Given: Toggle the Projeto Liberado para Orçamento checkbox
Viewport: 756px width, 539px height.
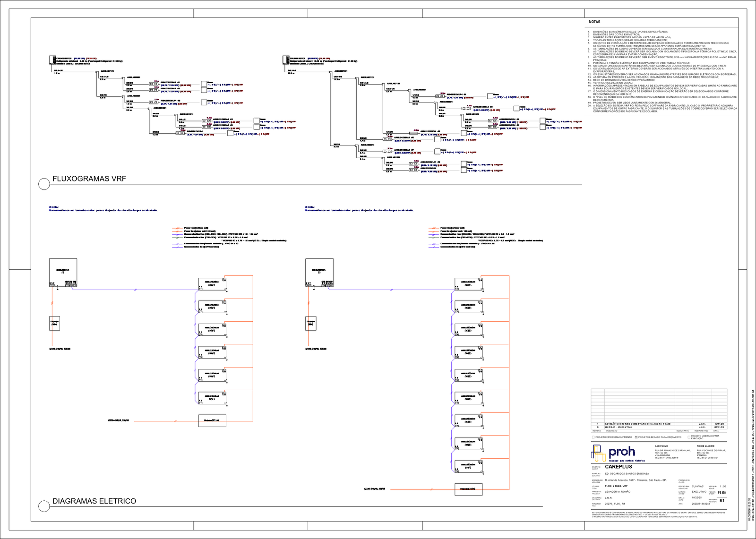Looking at the screenshot, I should pyautogui.click(x=636, y=437).
